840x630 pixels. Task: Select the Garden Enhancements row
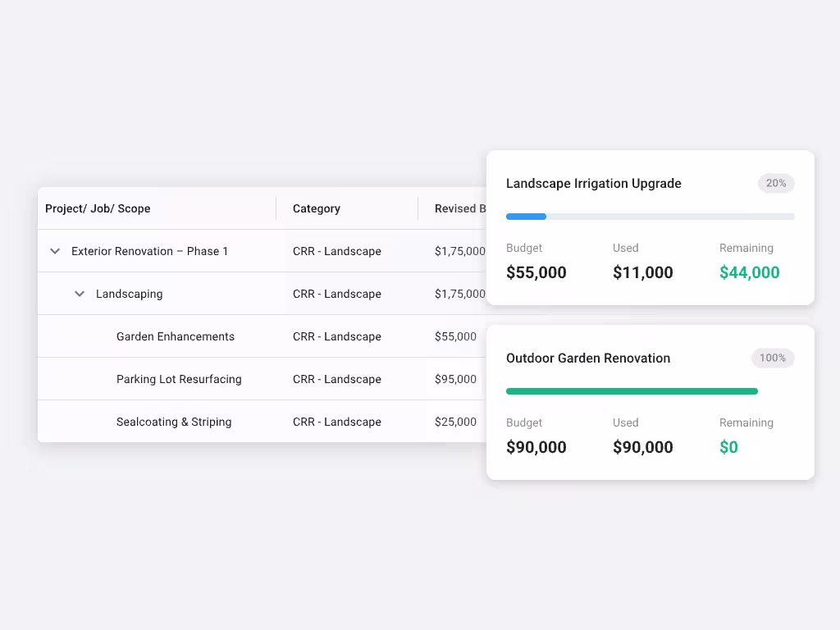click(x=176, y=336)
